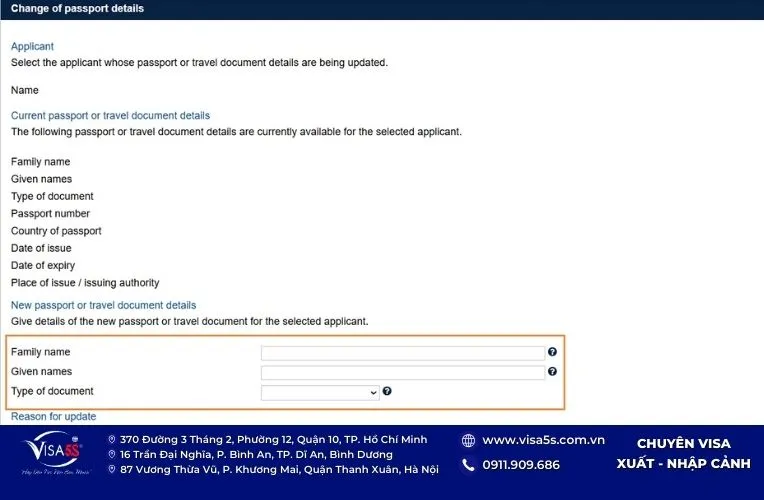
Task: Click Current passport or travel document details heading
Action: point(110,115)
